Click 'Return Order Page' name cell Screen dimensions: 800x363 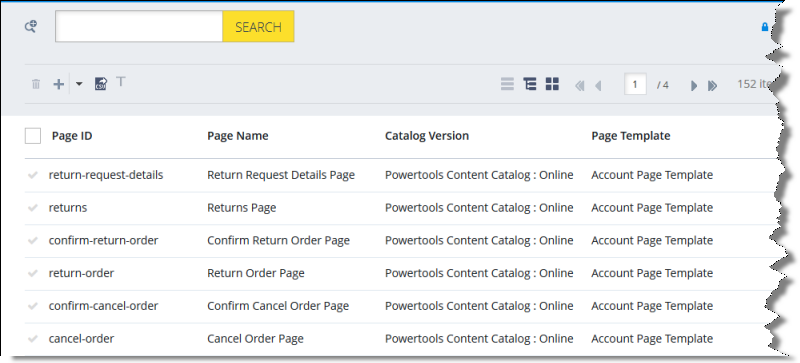click(256, 273)
